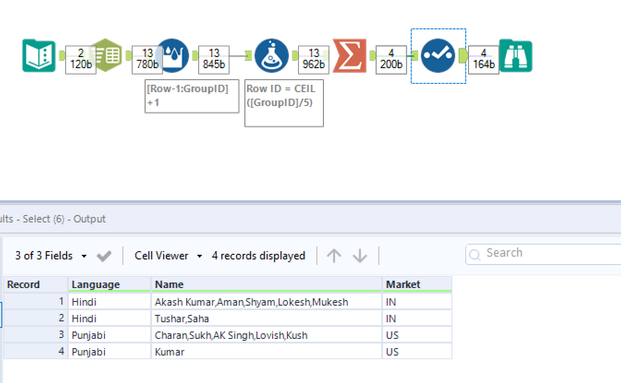Screen dimensions: 621x383
Task: Click the 2 records 120b connection label
Action: pos(81,59)
